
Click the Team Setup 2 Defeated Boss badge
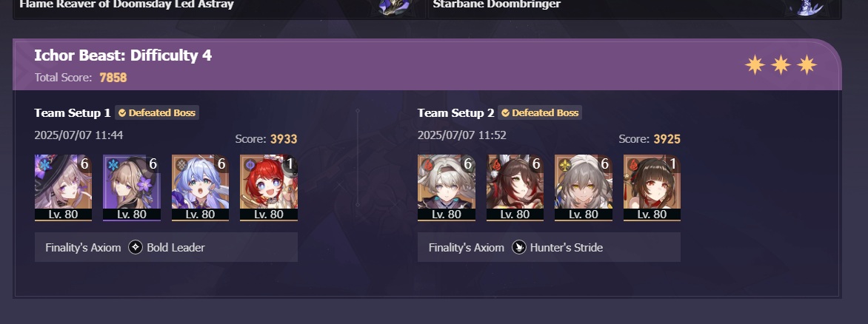[540, 112]
